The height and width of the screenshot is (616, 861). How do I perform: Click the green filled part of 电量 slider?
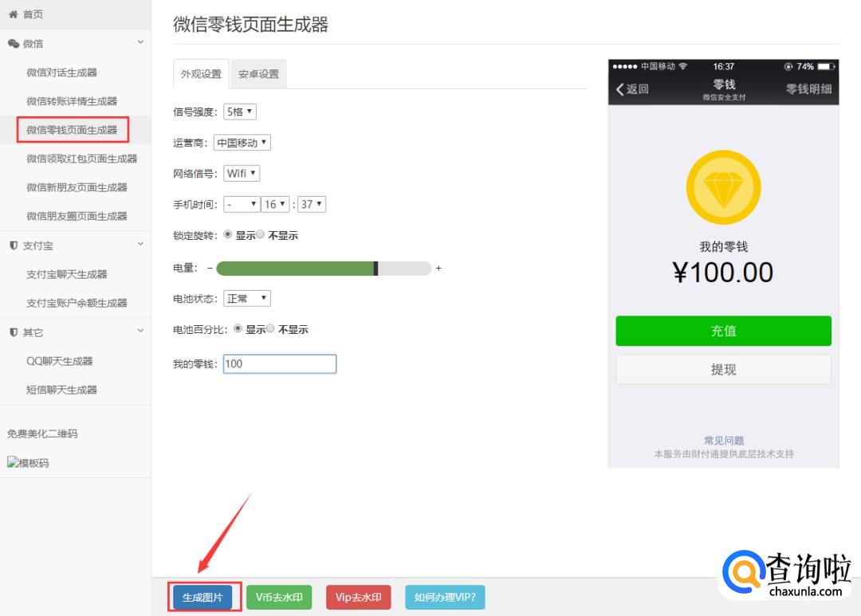coord(295,269)
